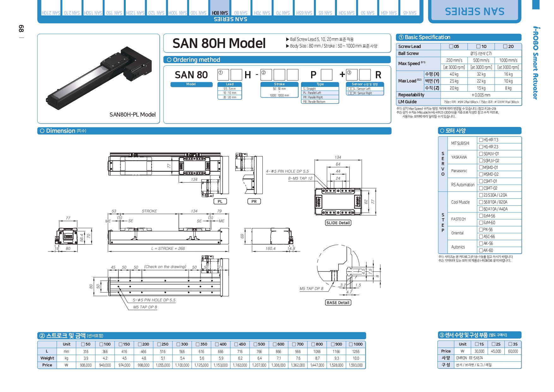Click the BASE Detail label
Viewport: 554px width, 392px height.
point(338,303)
